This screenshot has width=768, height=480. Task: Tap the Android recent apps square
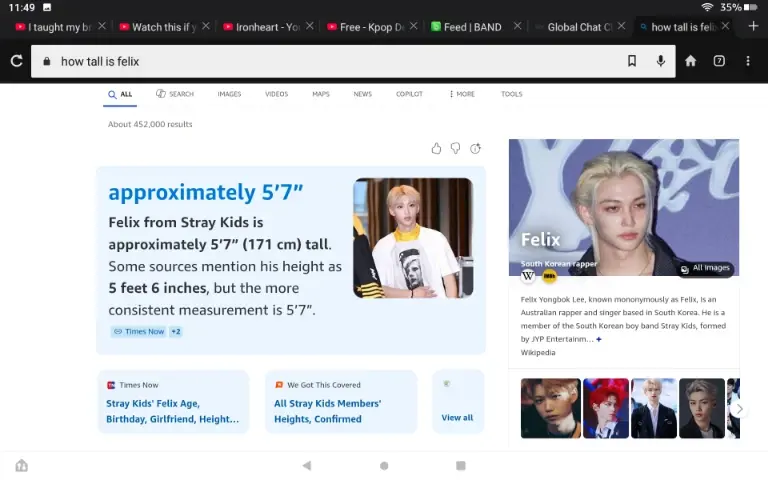pyautogui.click(x=460, y=465)
